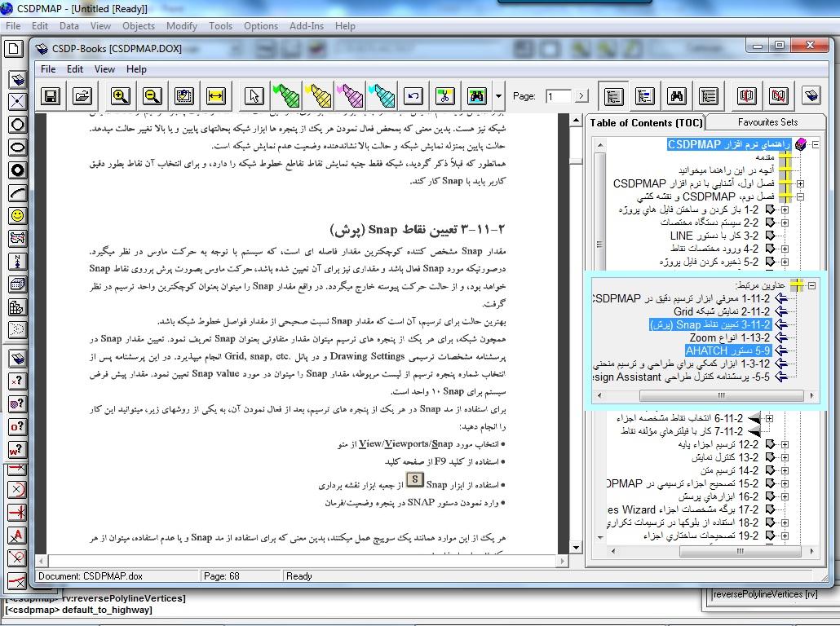Switch to the Favourites Sets tab
Image resolution: width=840 pixels, height=626 pixels.
pyautogui.click(x=767, y=122)
